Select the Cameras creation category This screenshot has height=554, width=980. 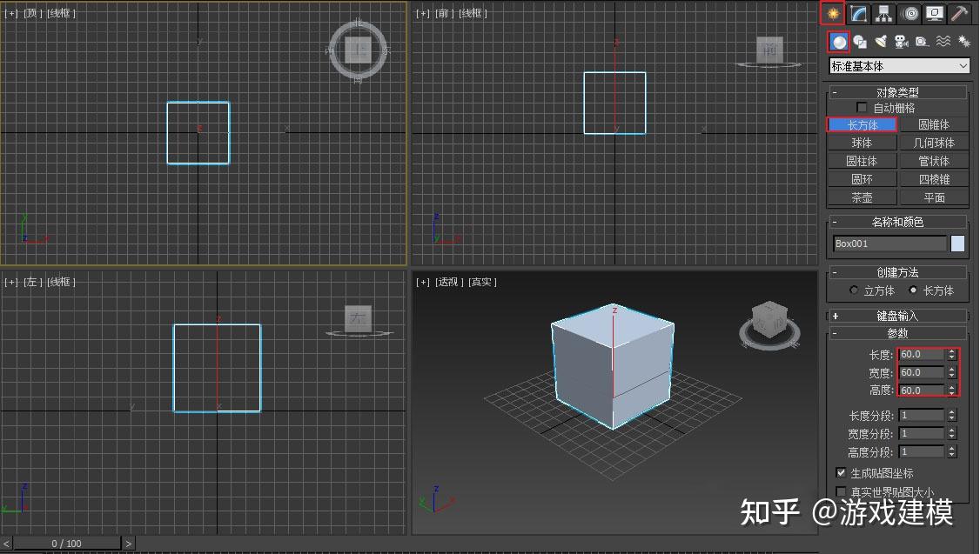tap(903, 42)
